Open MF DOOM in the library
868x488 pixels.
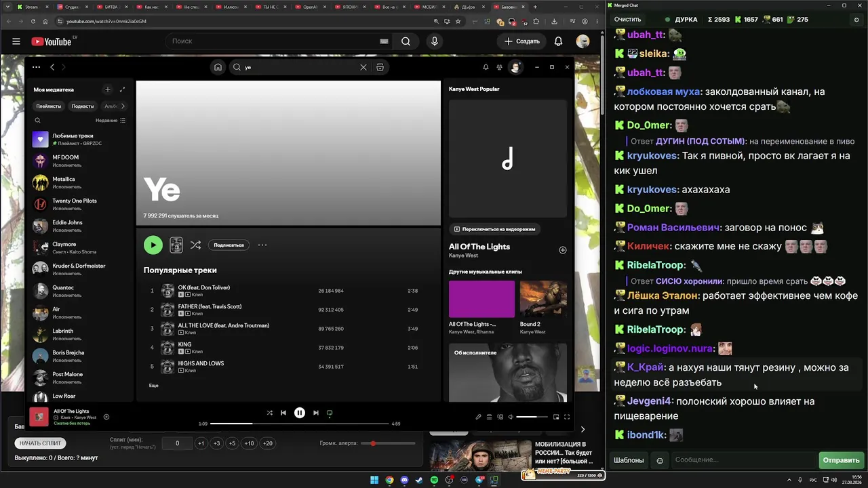79,161
